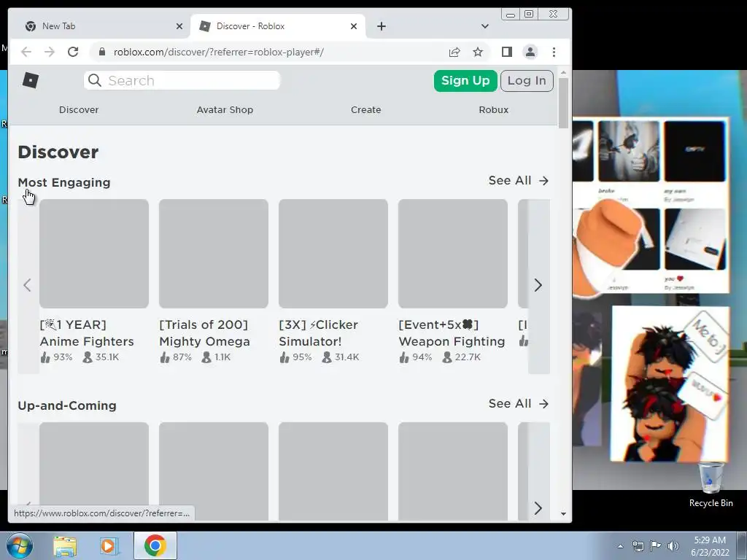
Task: Open the Create nav item
Action: point(366,109)
